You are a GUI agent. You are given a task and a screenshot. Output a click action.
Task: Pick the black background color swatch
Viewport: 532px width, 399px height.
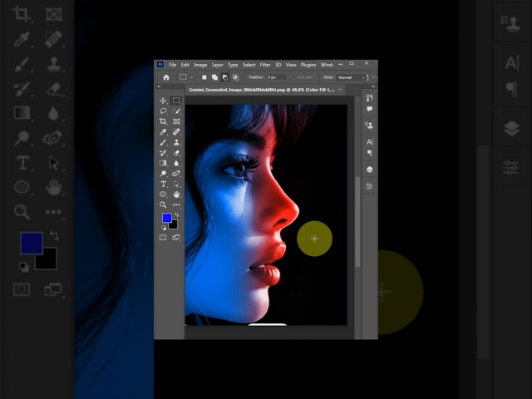pyautogui.click(x=174, y=225)
